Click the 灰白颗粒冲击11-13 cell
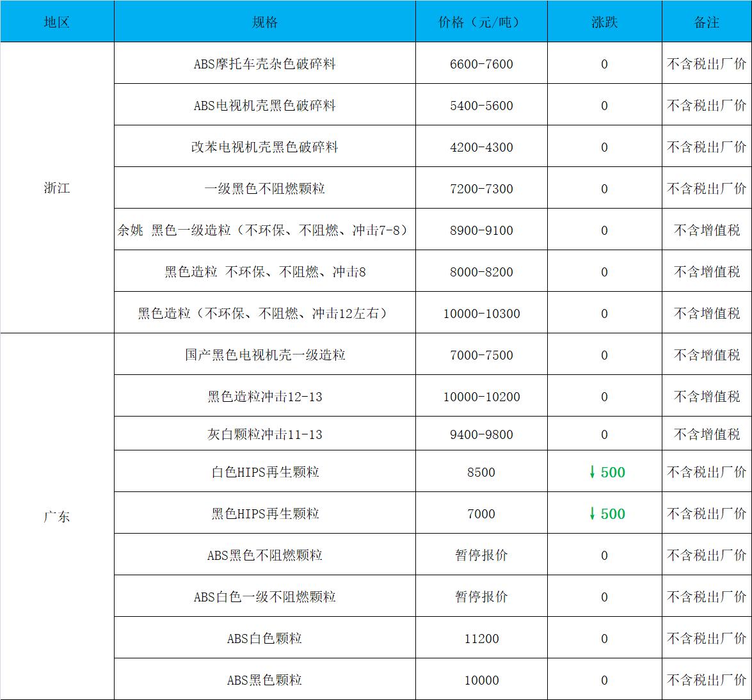 pyautogui.click(x=264, y=434)
